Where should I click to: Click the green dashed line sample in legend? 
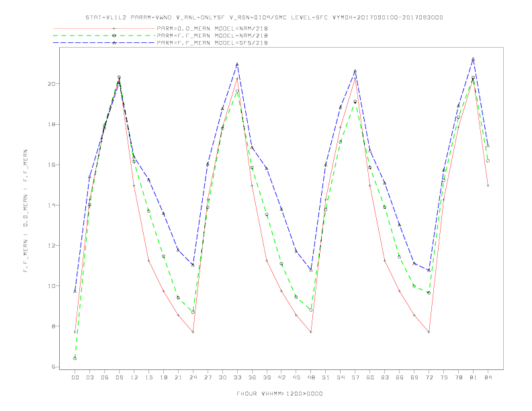pyautogui.click(x=104, y=36)
